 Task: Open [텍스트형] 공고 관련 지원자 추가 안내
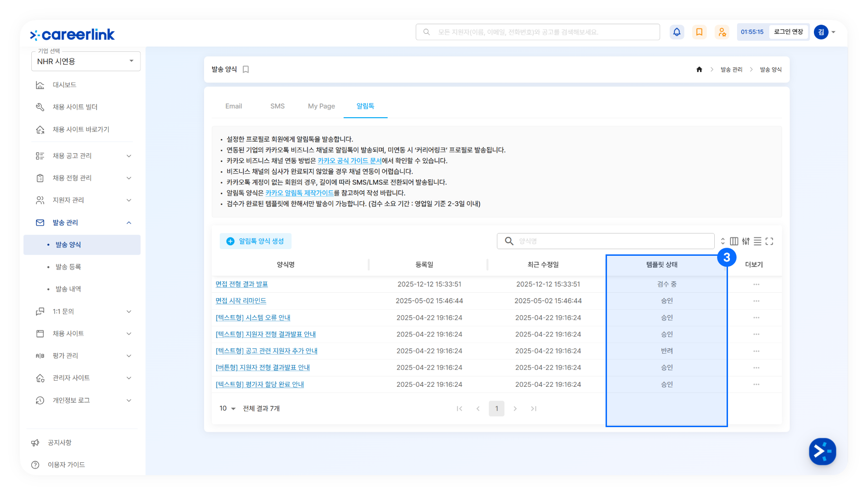(267, 351)
